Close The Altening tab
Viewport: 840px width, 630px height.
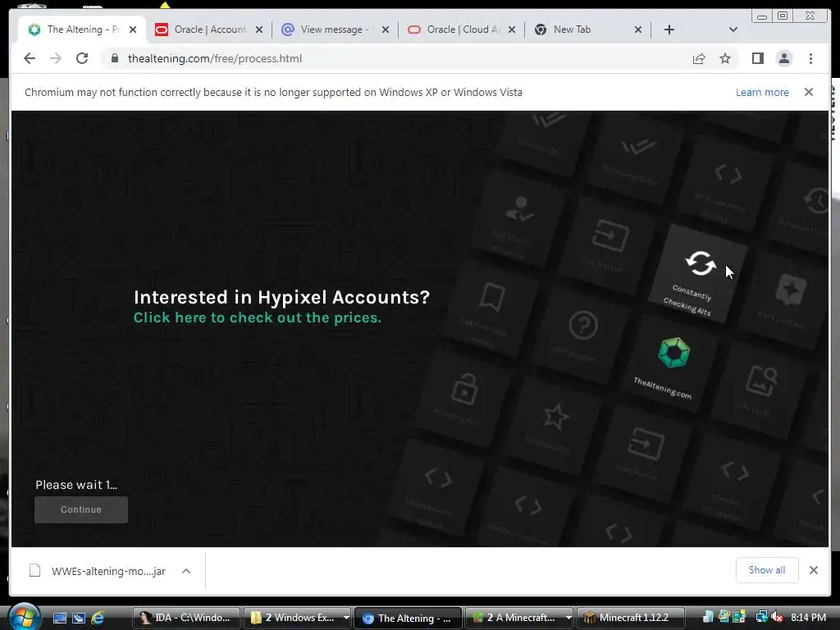pos(133,30)
